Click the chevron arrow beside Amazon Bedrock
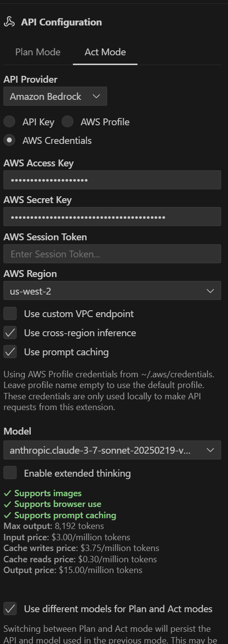228x644 pixels. click(x=96, y=96)
